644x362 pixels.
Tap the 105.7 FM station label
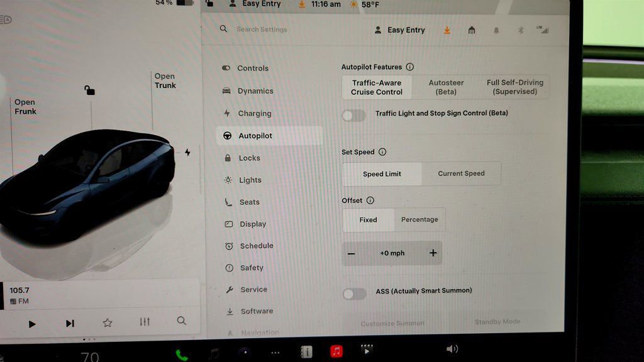click(x=19, y=295)
